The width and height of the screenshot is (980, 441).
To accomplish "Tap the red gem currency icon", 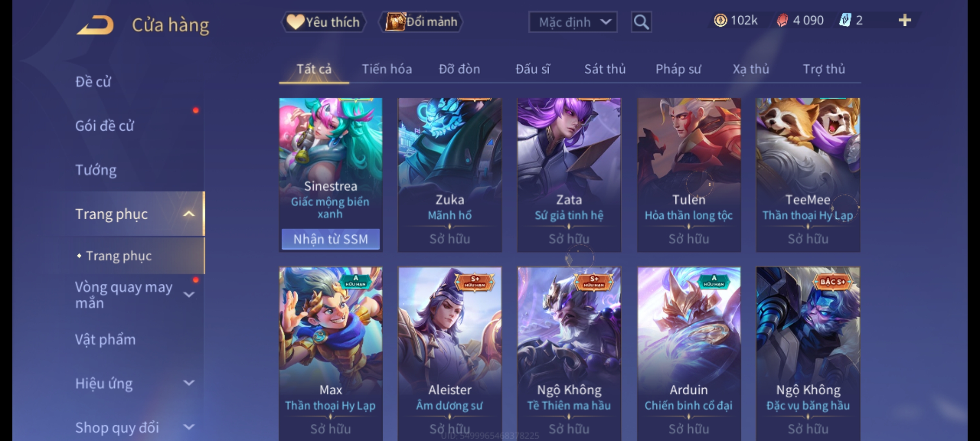I will pyautogui.click(x=782, y=20).
